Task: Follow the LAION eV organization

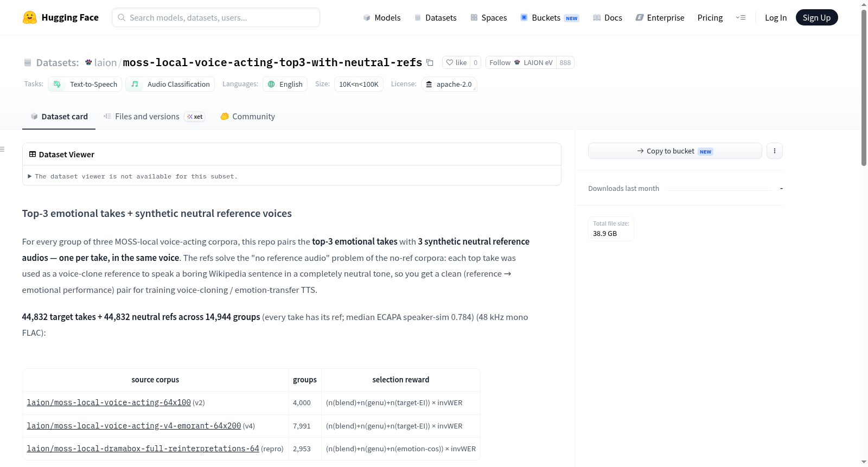Action: pos(521,62)
